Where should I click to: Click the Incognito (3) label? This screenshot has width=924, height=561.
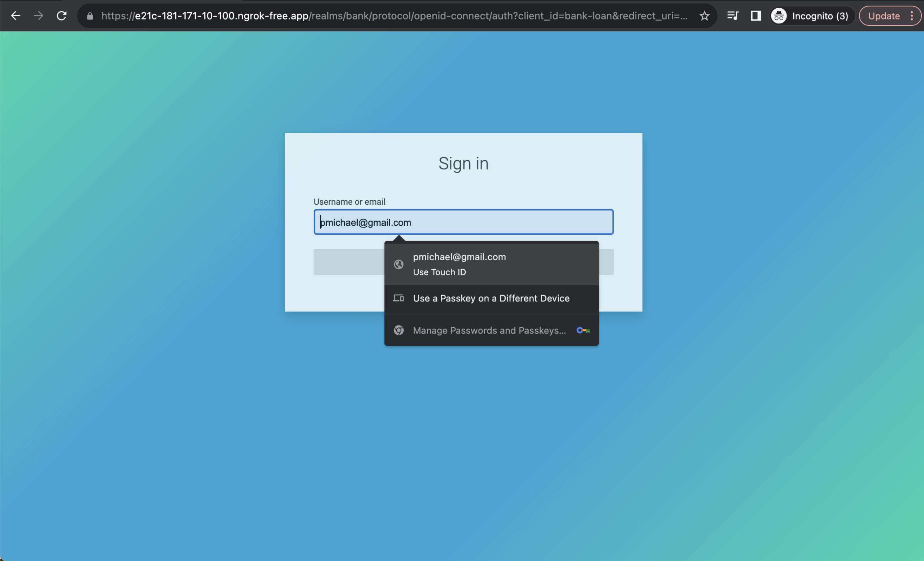[x=820, y=16]
